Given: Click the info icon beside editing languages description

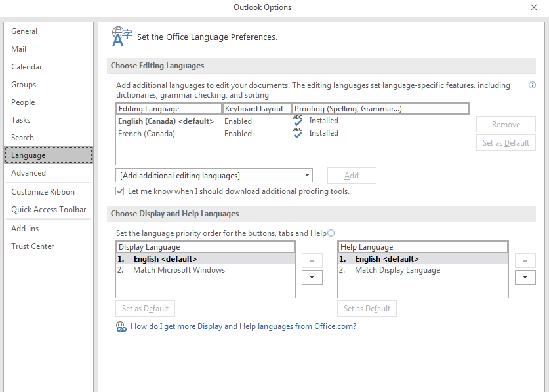Looking at the screenshot, I should tap(532, 85).
